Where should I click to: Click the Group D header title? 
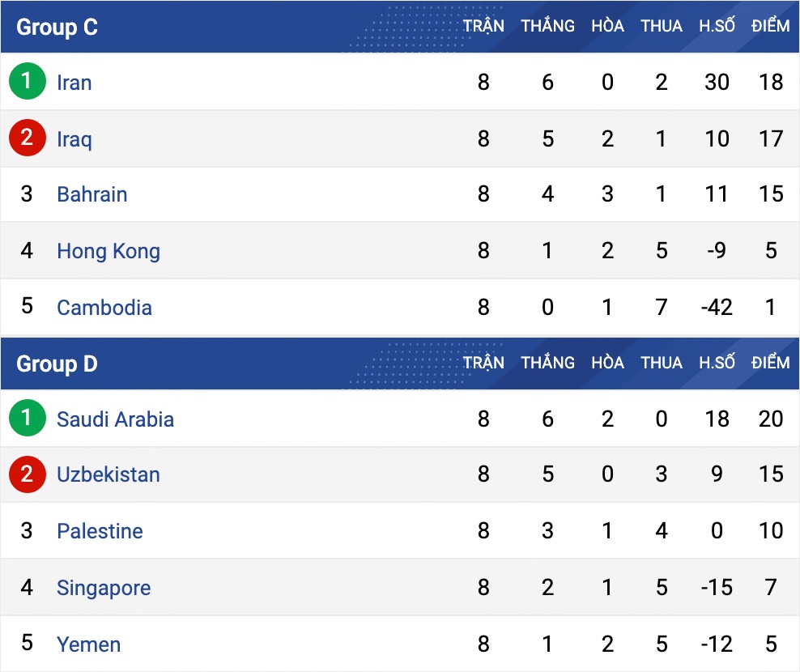pyautogui.click(x=57, y=364)
